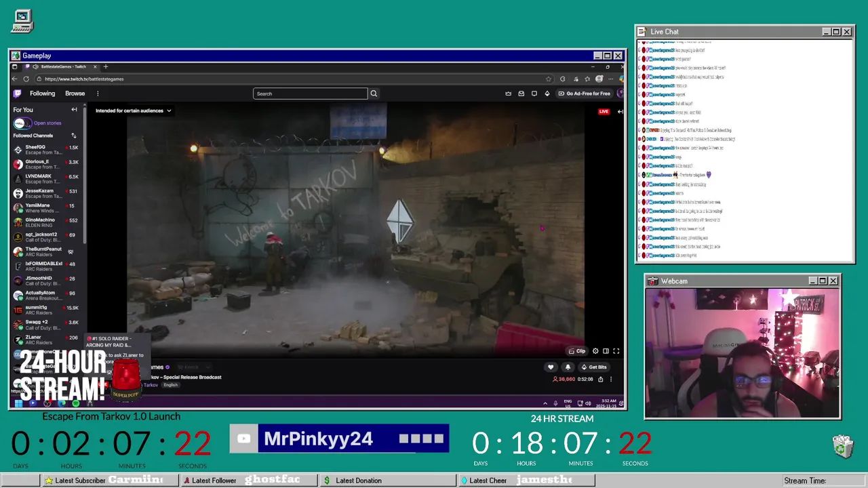
Task: Go back using the browser back arrow
Action: point(15,79)
